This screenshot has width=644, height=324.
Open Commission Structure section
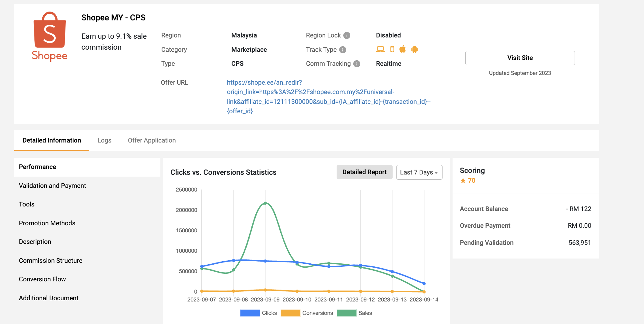click(x=87, y=261)
